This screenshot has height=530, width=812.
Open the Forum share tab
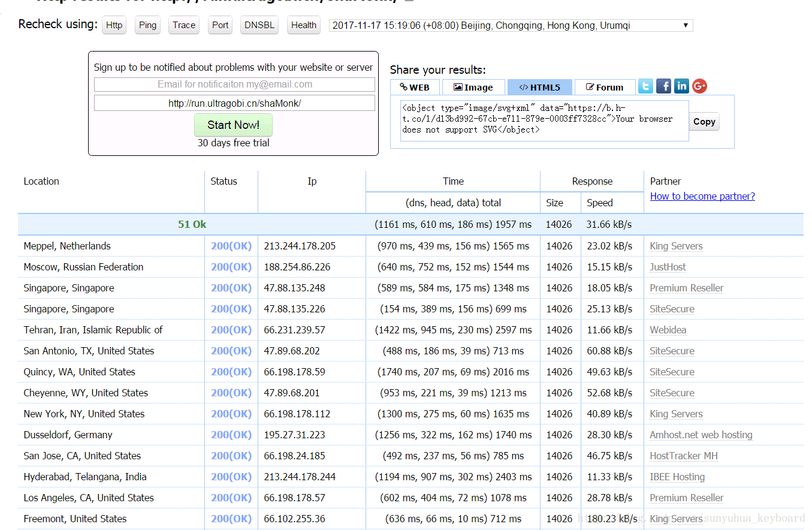[x=605, y=88]
